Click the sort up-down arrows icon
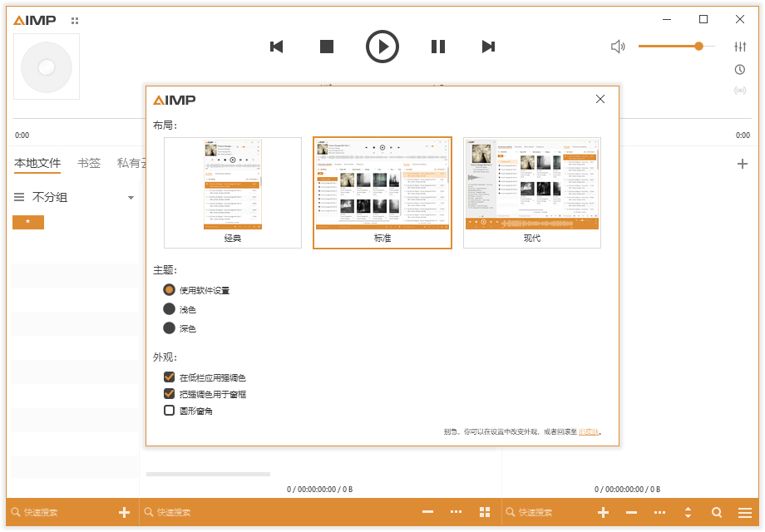The image size is (765, 532). 688,513
